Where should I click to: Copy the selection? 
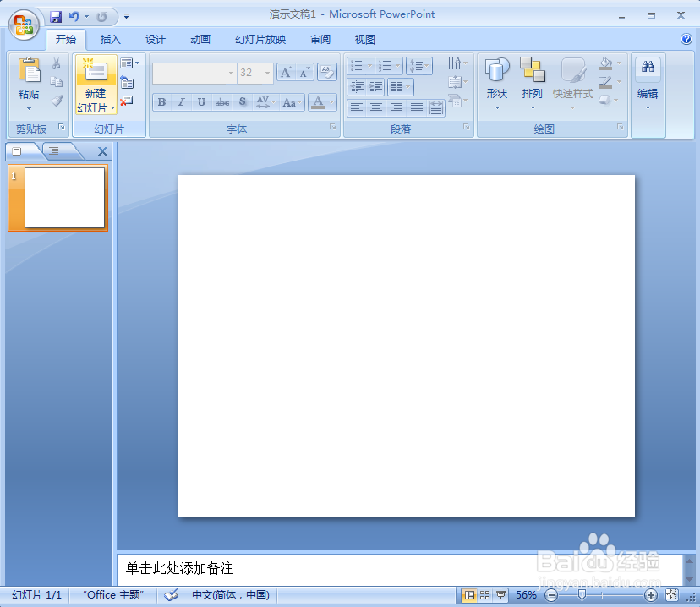coord(57,82)
